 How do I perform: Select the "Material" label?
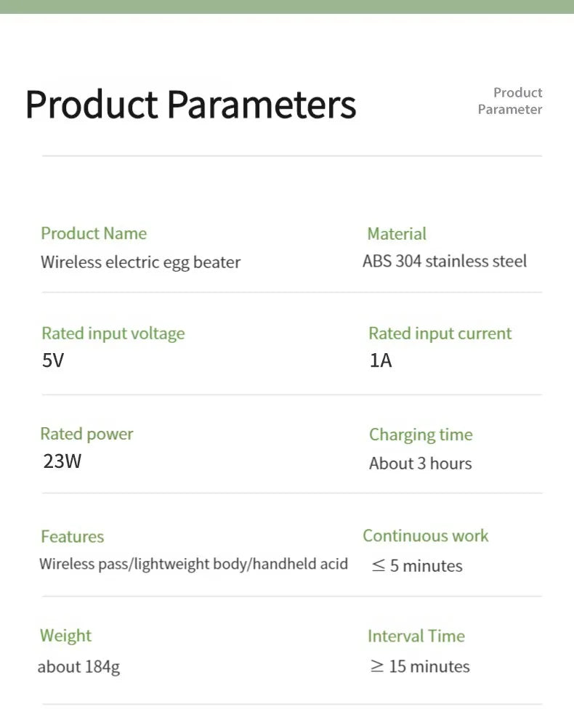pyautogui.click(x=397, y=234)
